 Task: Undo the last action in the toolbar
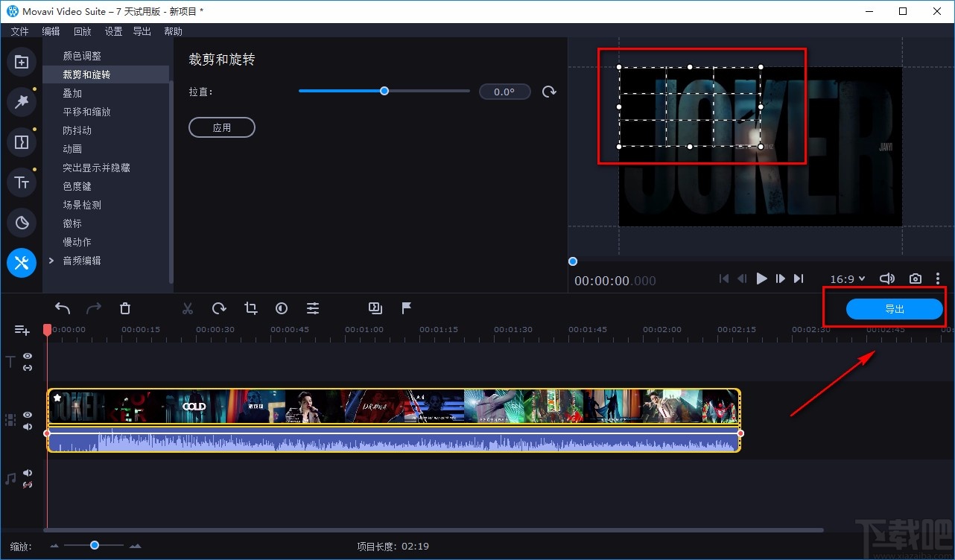tap(63, 308)
